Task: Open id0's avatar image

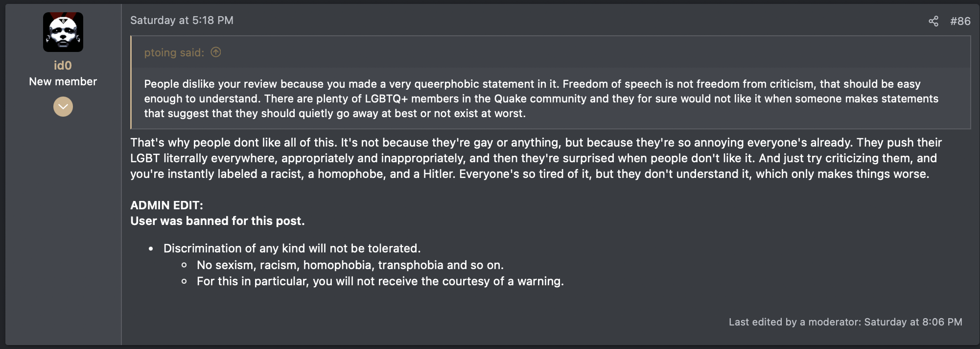Action: pyautogui.click(x=63, y=32)
